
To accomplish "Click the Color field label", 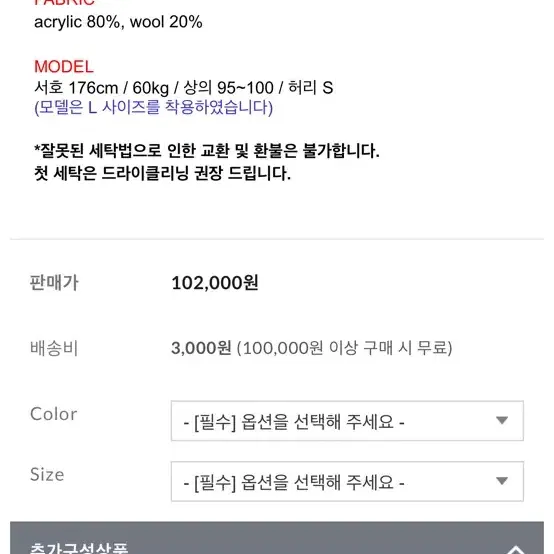I will (53, 414).
